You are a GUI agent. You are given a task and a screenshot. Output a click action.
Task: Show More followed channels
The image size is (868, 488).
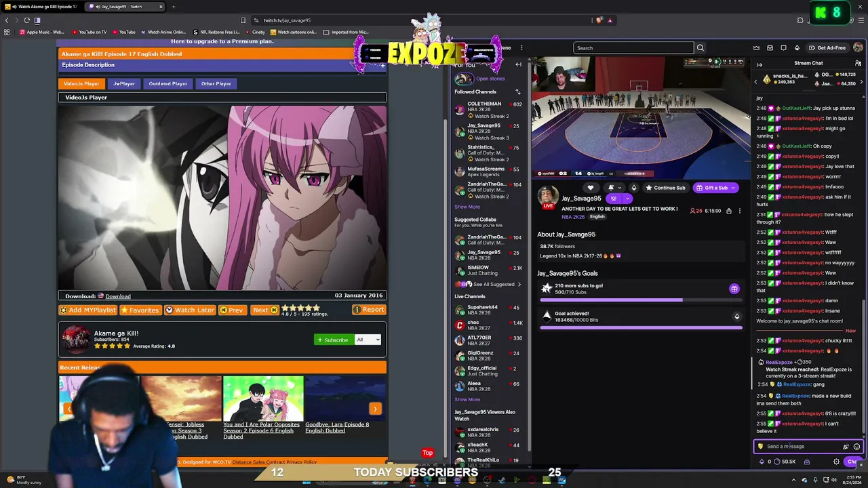(x=467, y=207)
